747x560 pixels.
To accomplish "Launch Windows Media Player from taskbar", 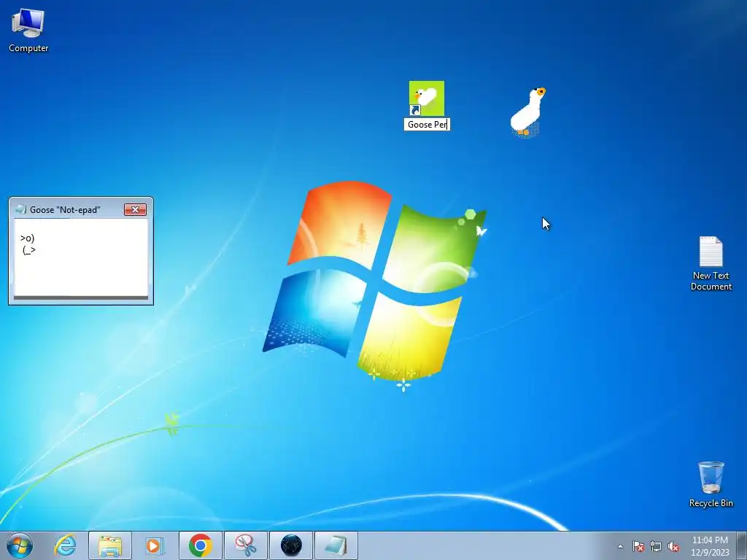I will [x=155, y=545].
